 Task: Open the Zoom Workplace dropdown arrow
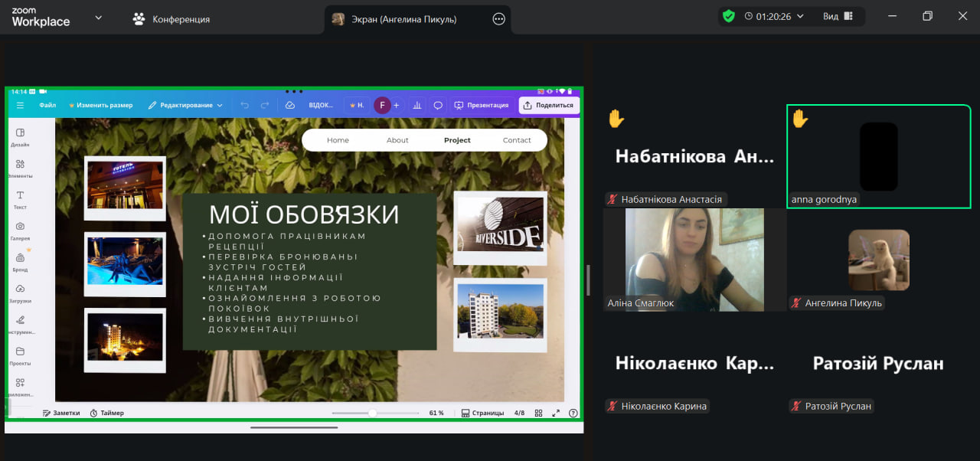pos(98,18)
